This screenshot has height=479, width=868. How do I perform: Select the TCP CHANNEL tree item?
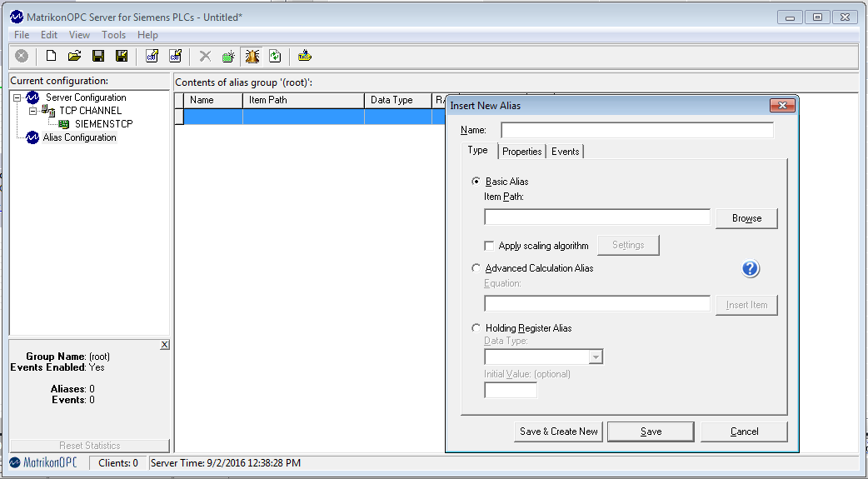(90, 111)
